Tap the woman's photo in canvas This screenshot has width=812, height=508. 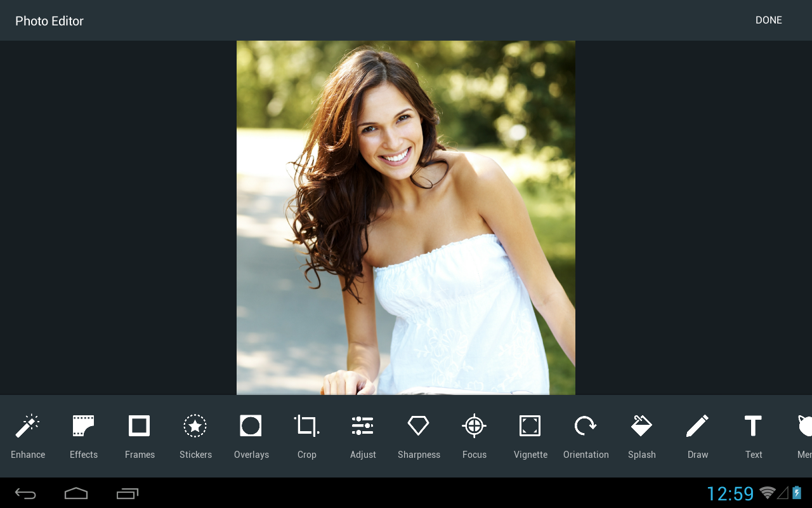[406, 217]
